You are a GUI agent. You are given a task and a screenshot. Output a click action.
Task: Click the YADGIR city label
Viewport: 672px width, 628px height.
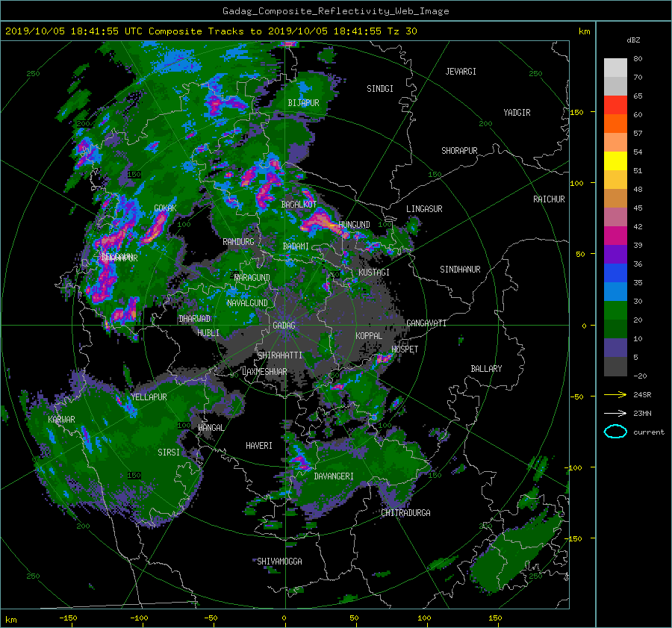click(x=517, y=113)
